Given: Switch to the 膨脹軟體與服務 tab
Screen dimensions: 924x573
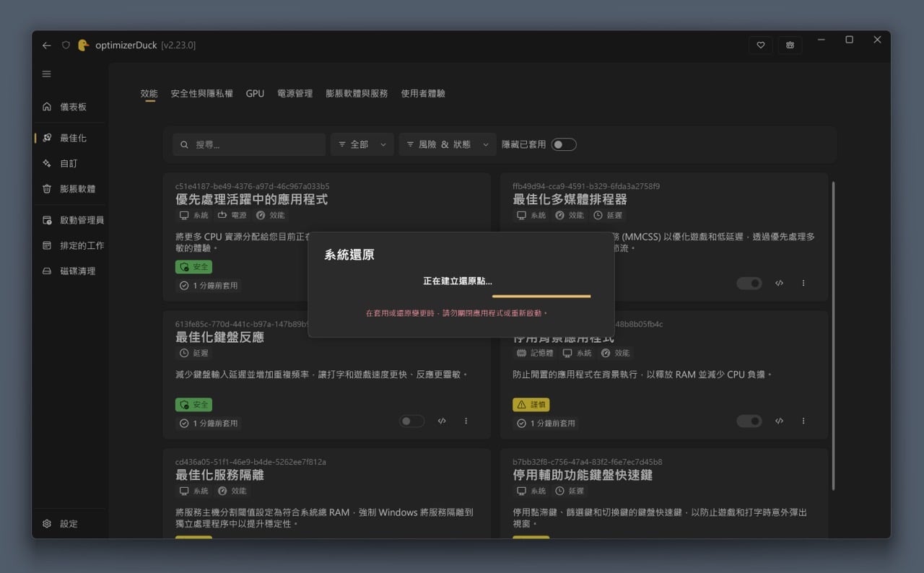Looking at the screenshot, I should tap(357, 94).
